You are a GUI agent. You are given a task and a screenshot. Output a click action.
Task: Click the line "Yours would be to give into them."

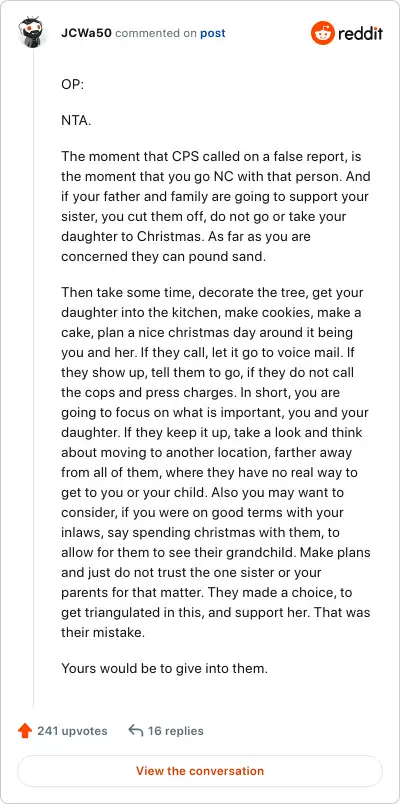coord(164,669)
